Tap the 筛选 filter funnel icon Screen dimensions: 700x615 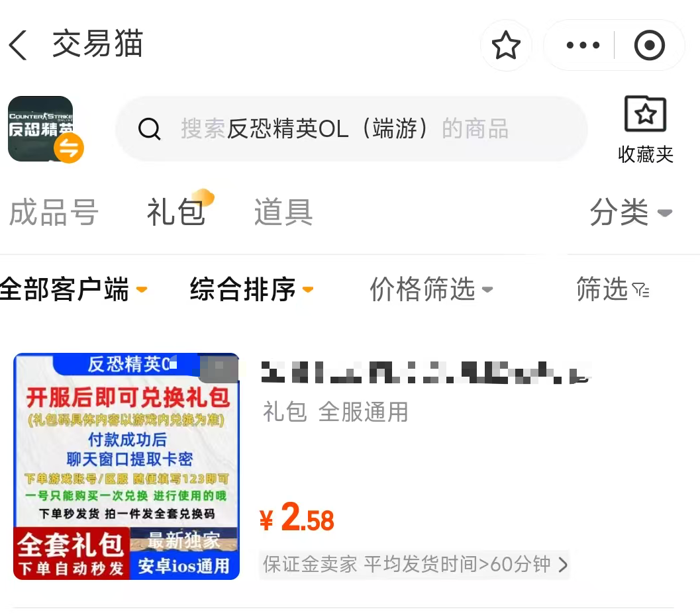click(640, 290)
